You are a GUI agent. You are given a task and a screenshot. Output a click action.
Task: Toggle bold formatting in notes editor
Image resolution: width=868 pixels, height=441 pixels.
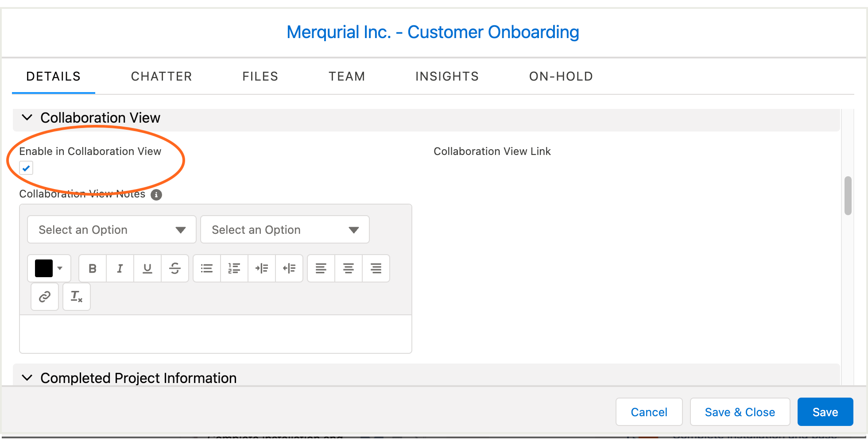coord(92,268)
